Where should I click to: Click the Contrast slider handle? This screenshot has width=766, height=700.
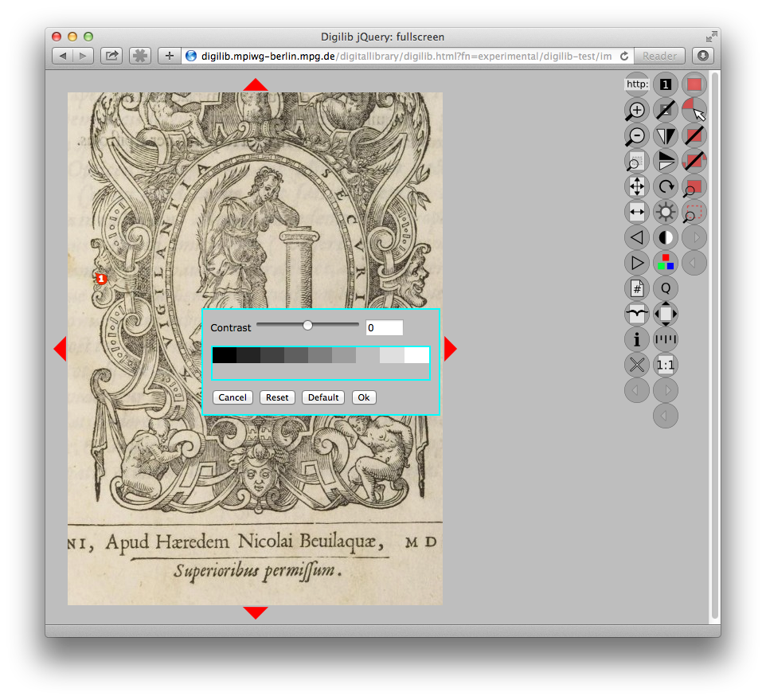pyautogui.click(x=307, y=325)
